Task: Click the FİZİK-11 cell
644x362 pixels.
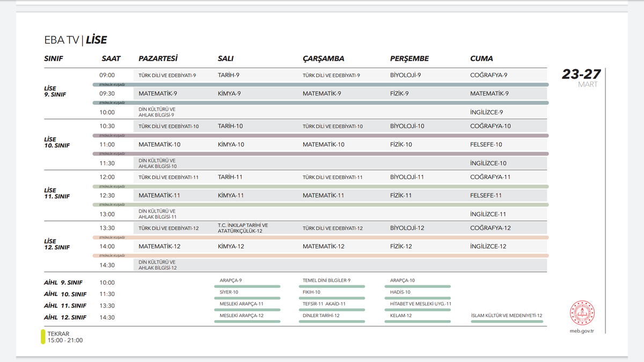Action: click(x=401, y=195)
